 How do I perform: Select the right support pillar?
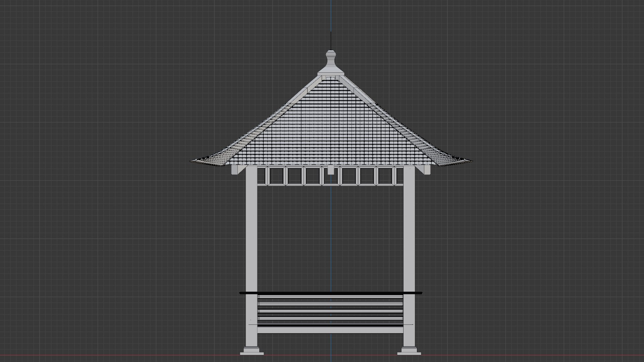(409, 256)
